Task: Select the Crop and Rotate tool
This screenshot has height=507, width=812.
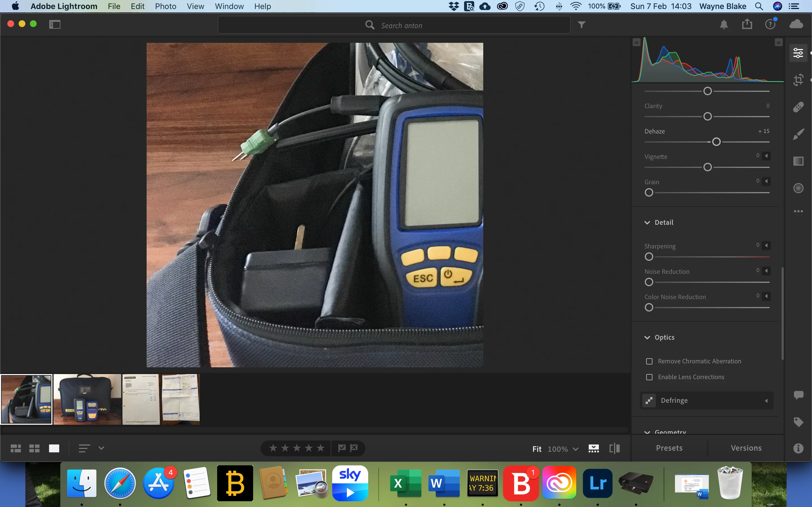Action: (x=798, y=80)
